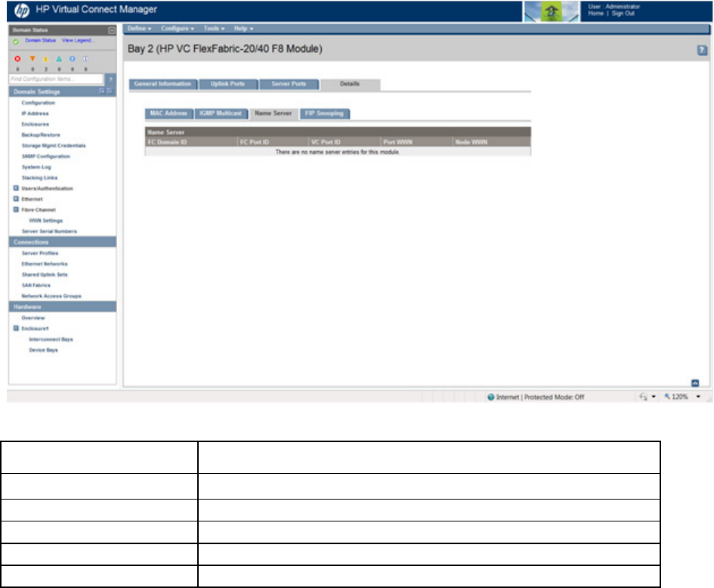Viewport: 714px width, 588px height.
Task: Open the Network Access Groups item
Action: (x=51, y=296)
